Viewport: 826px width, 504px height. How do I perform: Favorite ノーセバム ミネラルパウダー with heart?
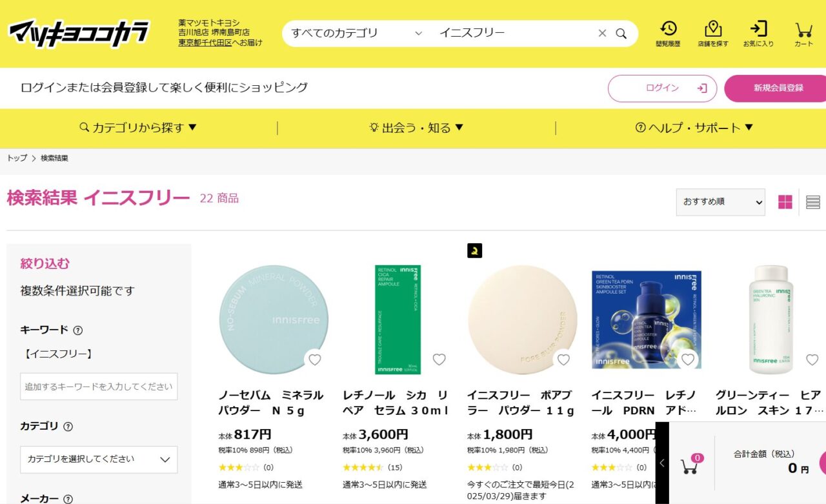pos(314,359)
